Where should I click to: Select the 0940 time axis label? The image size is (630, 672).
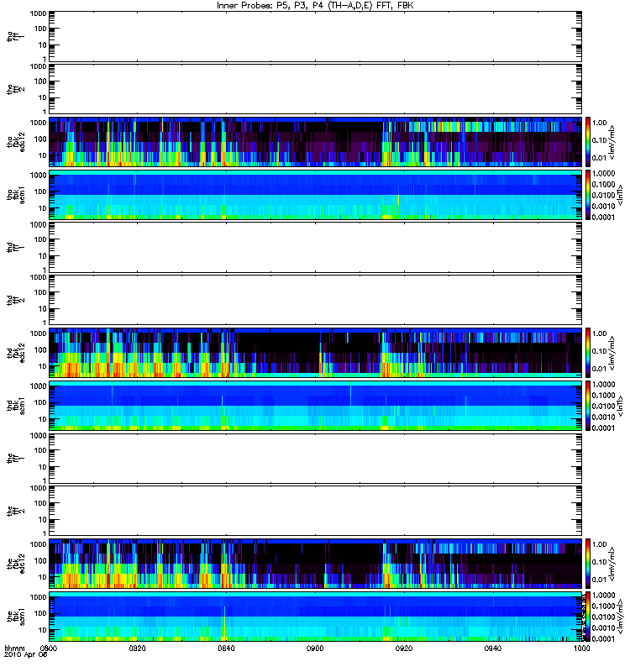pos(493,648)
